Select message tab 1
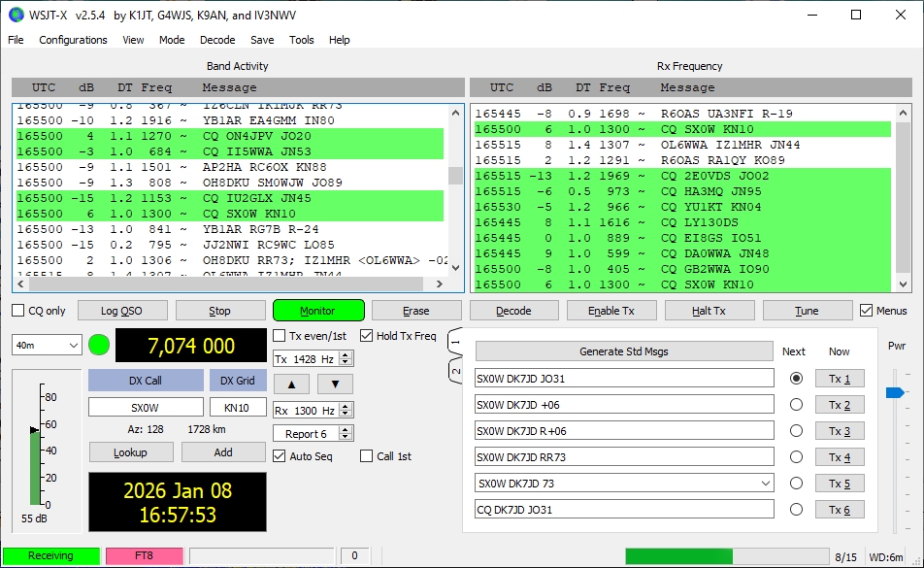The height and width of the screenshot is (568, 924). coord(454,342)
